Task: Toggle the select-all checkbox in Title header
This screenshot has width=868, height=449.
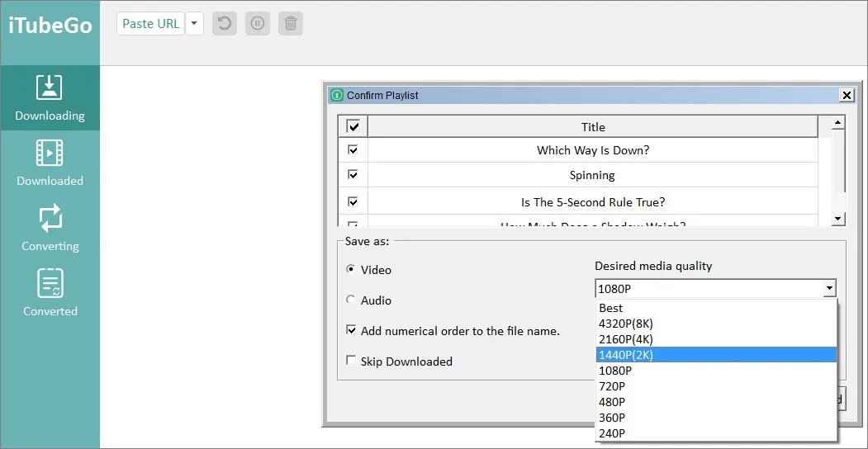Action: click(x=353, y=126)
